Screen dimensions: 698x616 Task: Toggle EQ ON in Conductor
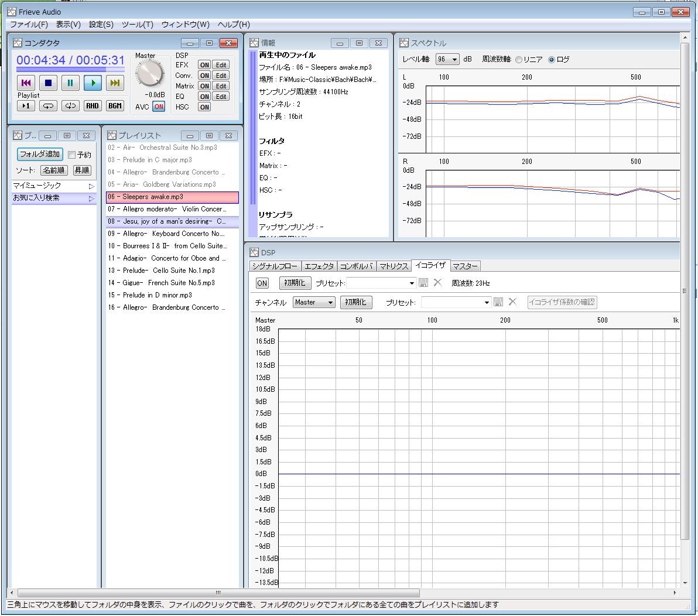(x=204, y=97)
